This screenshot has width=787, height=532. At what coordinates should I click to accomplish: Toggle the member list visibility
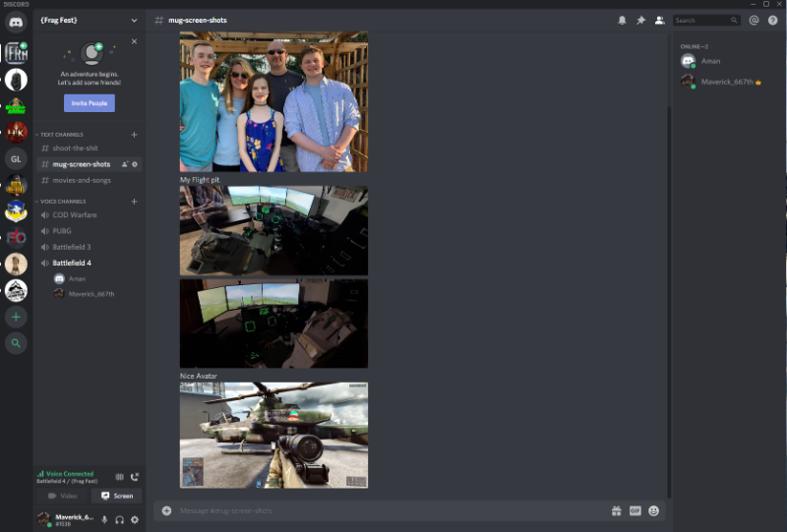659,20
